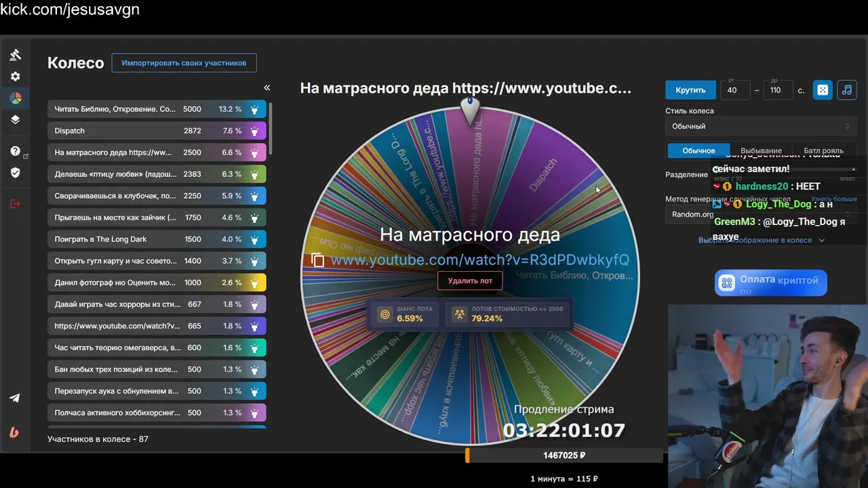Open the youtube.com/watch link on wheel
868x488 pixels.
click(479, 260)
